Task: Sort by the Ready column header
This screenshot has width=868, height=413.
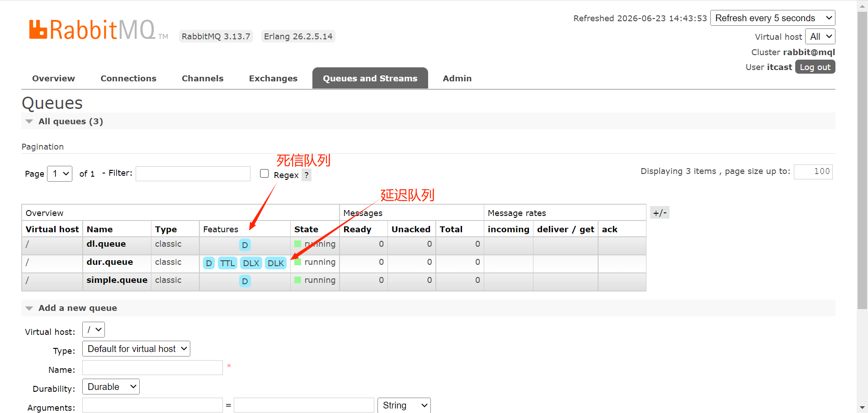Action: [357, 229]
